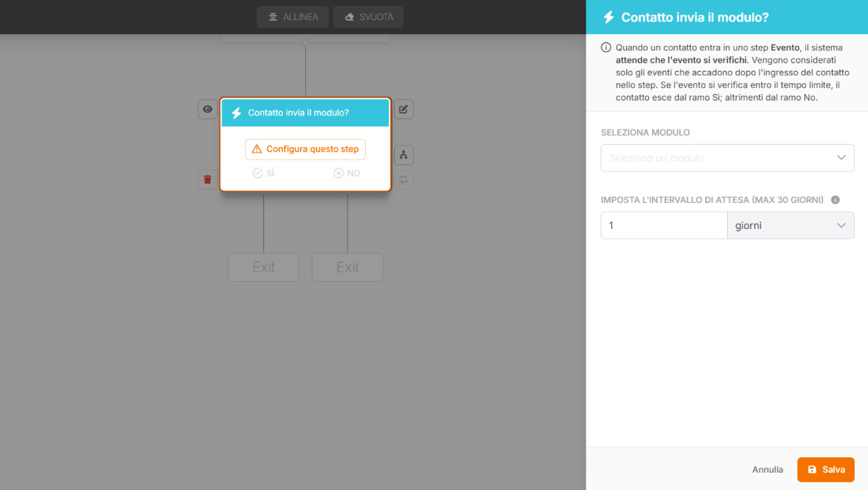Click the loop arrows icon beside the step
This screenshot has height=490, width=868.
point(404,180)
